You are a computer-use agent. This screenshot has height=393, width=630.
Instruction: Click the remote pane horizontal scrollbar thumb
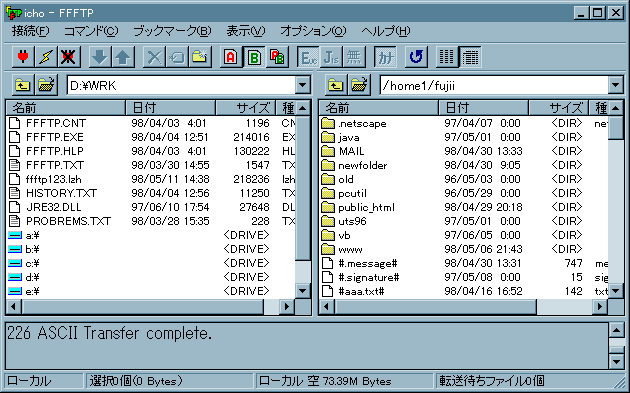(x=436, y=307)
